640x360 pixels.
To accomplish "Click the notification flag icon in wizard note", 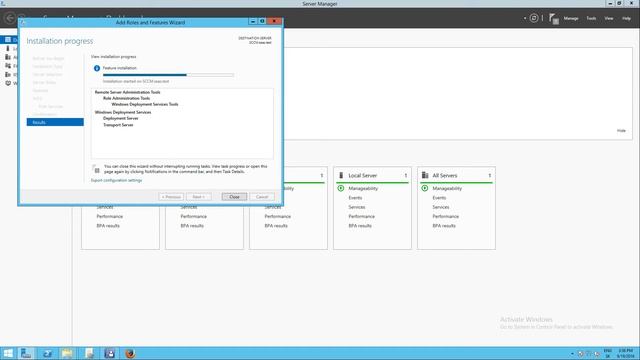I will click(x=96, y=169).
